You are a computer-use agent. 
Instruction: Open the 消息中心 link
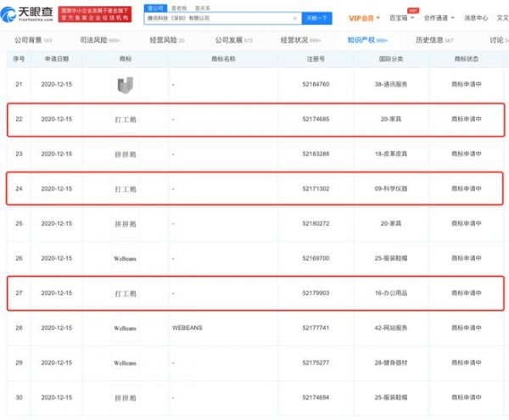tap(476, 18)
